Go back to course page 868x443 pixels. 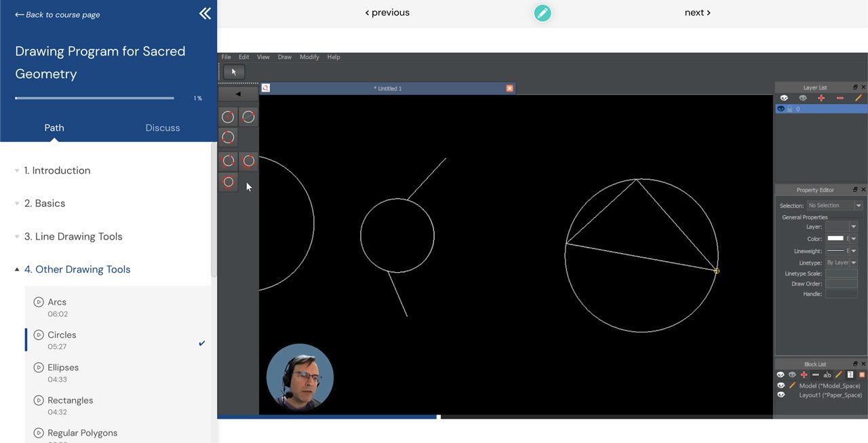coord(58,14)
